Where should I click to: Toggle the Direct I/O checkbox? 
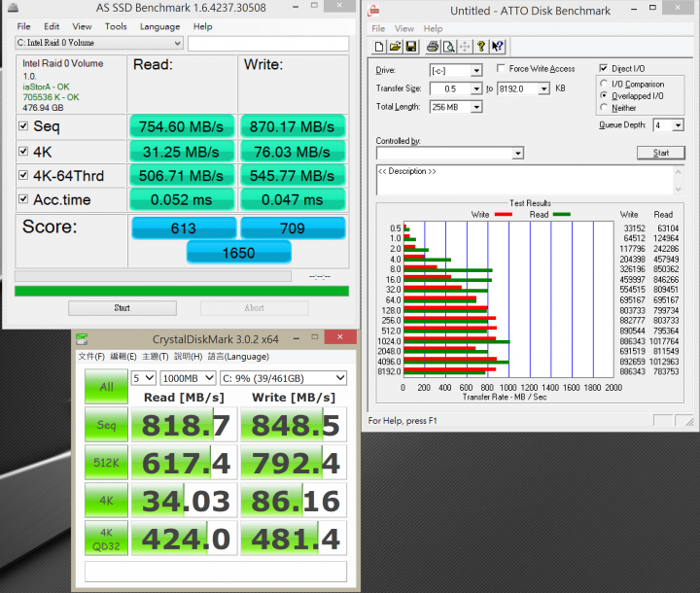click(603, 68)
